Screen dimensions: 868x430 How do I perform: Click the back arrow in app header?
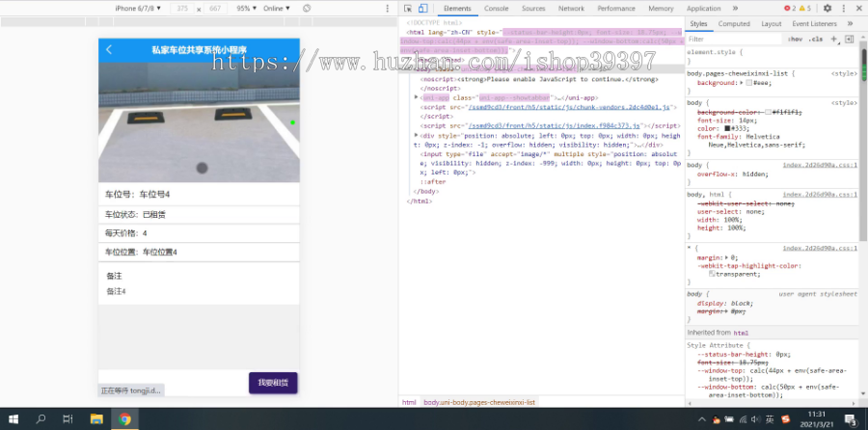coord(109,50)
